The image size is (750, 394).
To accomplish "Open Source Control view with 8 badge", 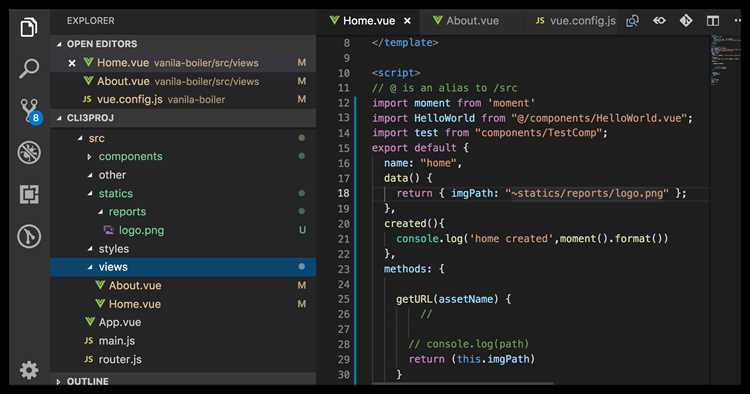I will click(30, 111).
